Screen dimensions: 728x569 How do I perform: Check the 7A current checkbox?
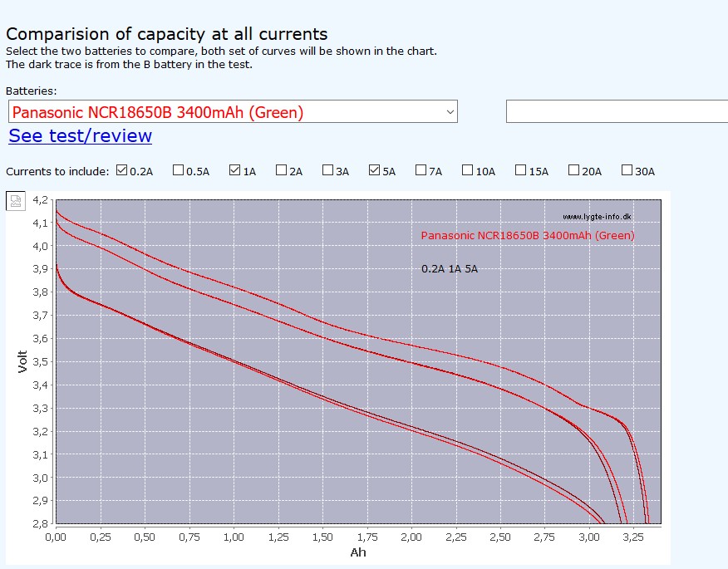(421, 169)
